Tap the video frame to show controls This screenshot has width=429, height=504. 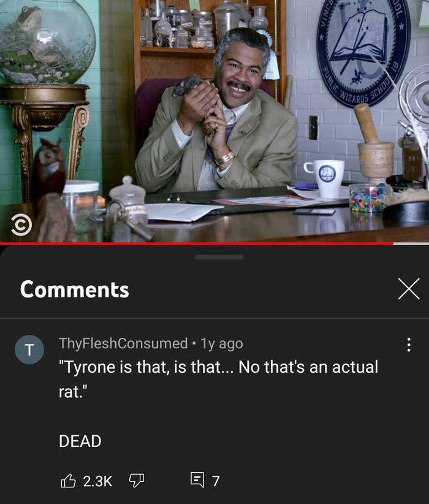[214, 121]
